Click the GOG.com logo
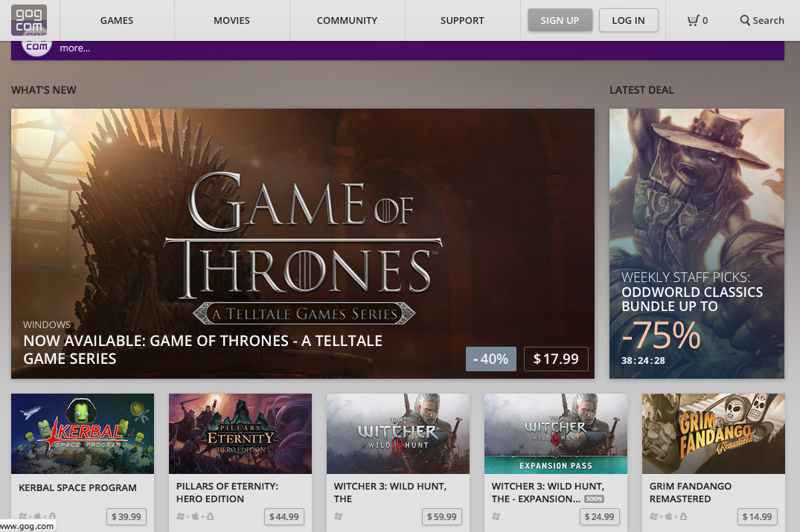Image resolution: width=800 pixels, height=532 pixels. [29, 20]
